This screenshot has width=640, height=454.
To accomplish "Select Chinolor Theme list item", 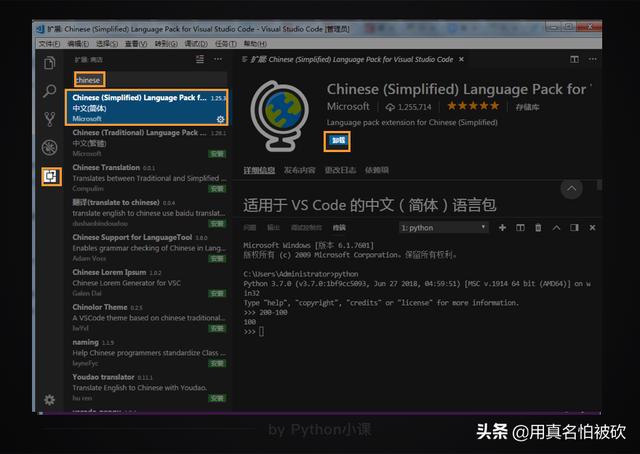I will pyautogui.click(x=147, y=317).
